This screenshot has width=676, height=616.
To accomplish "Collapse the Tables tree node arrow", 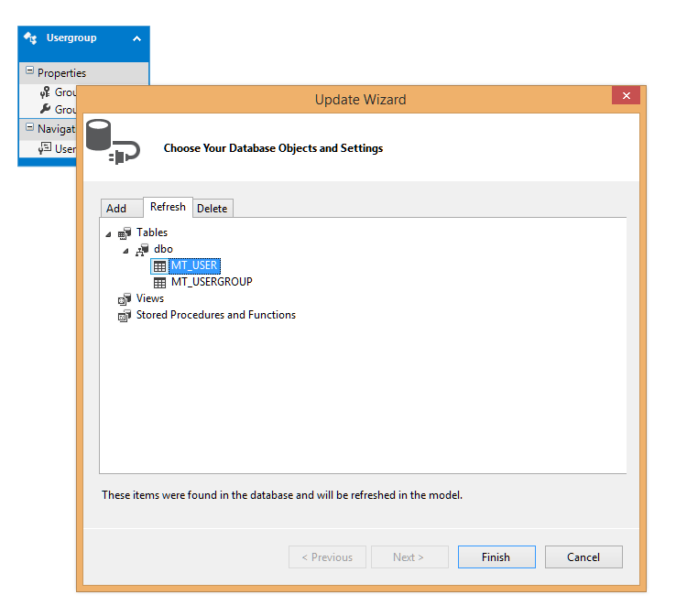I will click(109, 234).
